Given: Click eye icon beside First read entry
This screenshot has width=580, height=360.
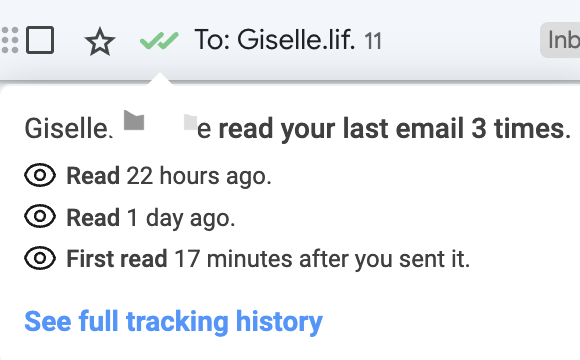Looking at the screenshot, I should tap(40, 258).
